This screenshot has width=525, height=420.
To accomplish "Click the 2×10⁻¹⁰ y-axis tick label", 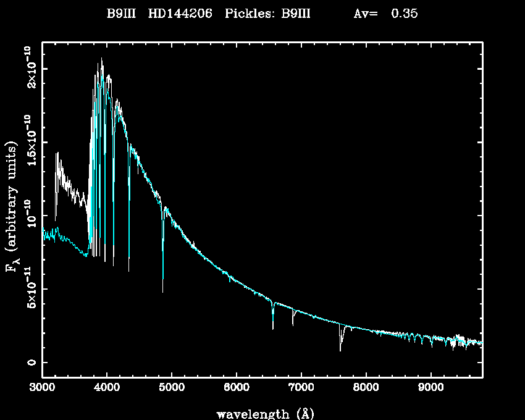I will pyautogui.click(x=30, y=67).
